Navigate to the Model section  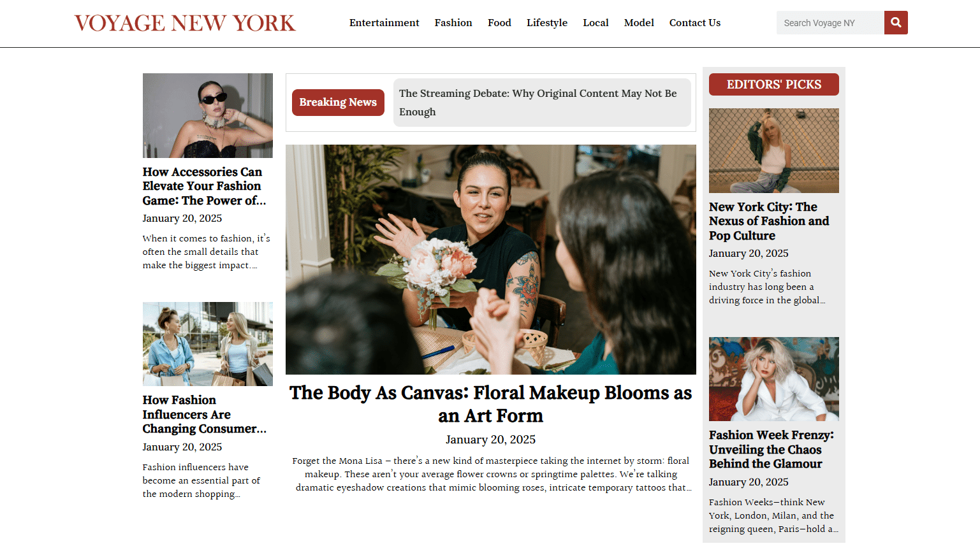point(639,23)
